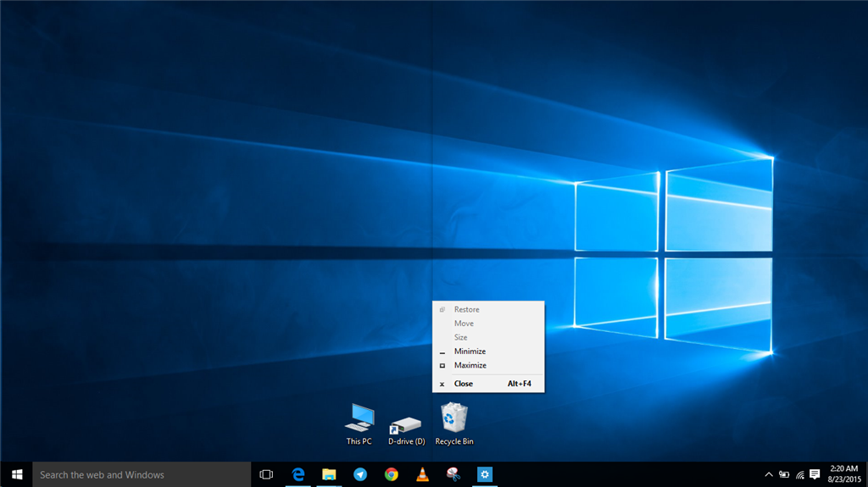Open Task View from the taskbar
This screenshot has width=868, height=487.
(266, 475)
